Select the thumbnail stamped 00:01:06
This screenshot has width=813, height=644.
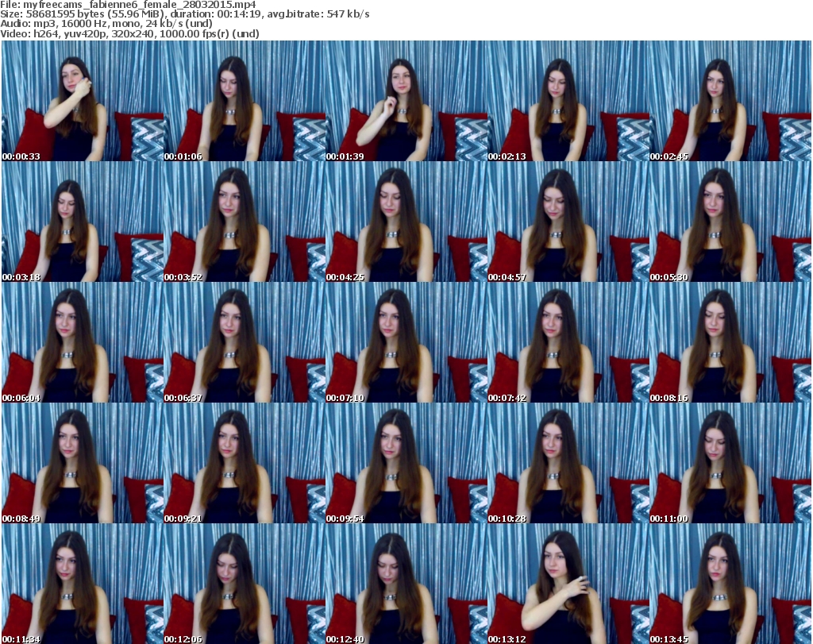tap(245, 101)
